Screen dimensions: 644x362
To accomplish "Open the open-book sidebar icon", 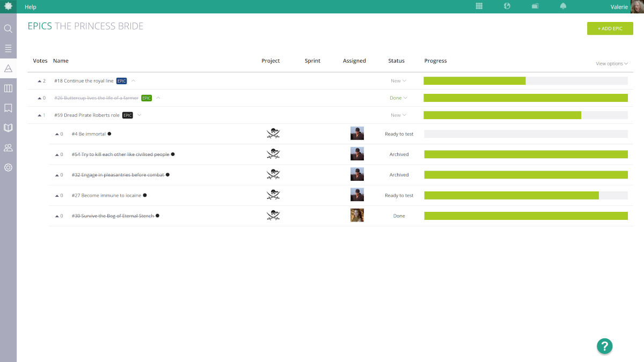I will 8,128.
